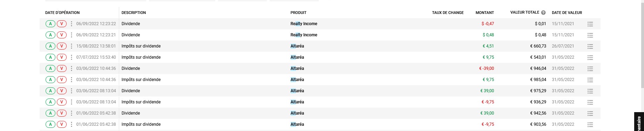
Task: Click the green A button on the first Realty Income row
Action: pyautogui.click(x=50, y=24)
